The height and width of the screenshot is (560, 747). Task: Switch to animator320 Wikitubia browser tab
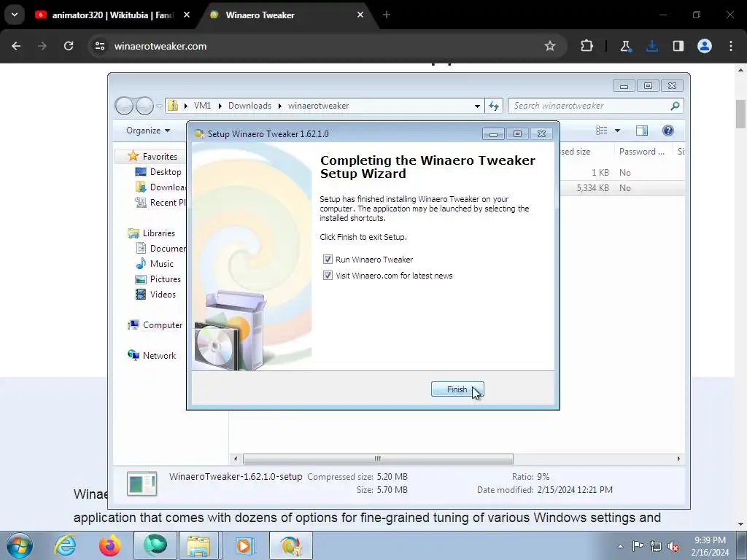[x=113, y=15]
